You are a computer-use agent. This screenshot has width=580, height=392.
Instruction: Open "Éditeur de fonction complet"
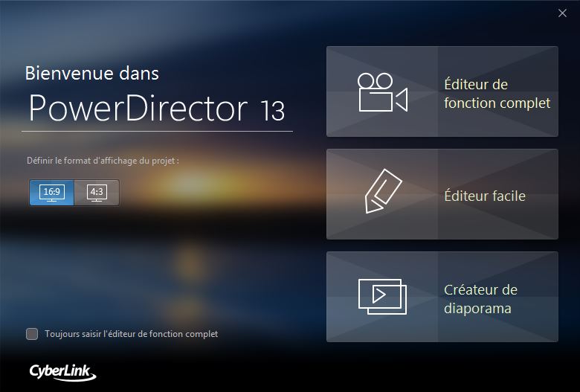[442, 91]
